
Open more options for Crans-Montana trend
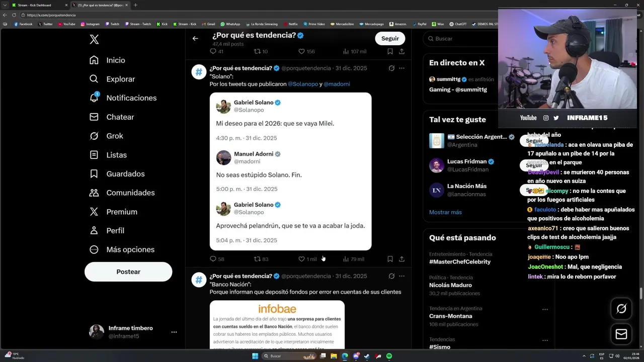(x=545, y=310)
